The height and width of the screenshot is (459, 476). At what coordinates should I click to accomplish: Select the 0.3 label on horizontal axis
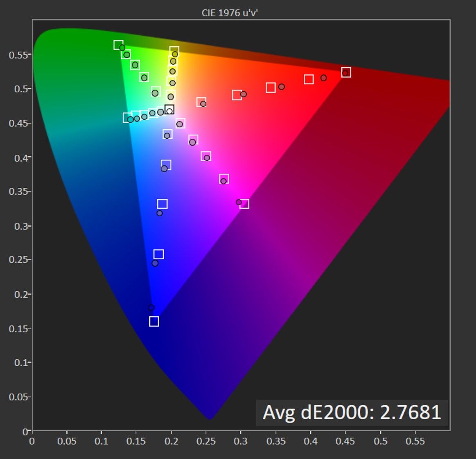pos(240,441)
